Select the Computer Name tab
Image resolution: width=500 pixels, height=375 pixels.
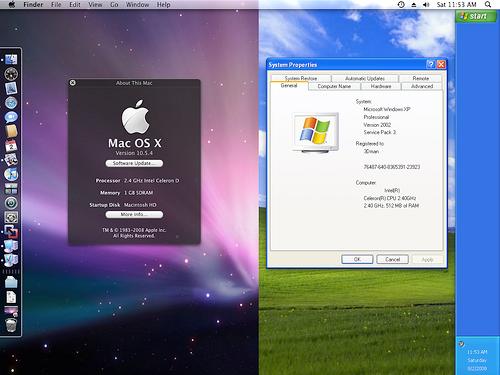coord(334,86)
